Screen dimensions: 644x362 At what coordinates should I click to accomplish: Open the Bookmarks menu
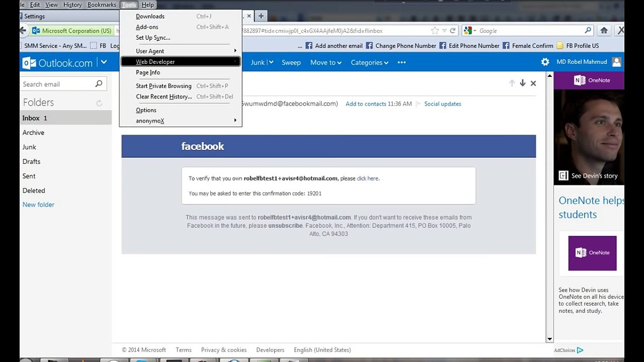pos(102,5)
